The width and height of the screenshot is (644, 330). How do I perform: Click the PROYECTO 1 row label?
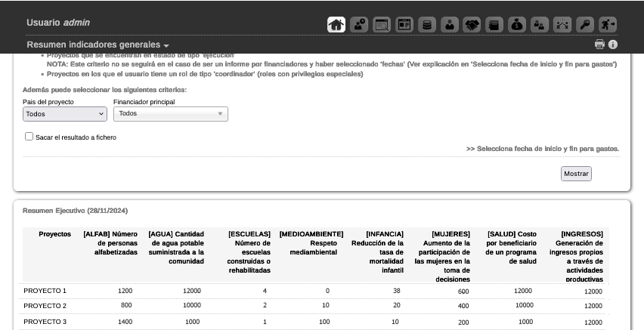tap(45, 291)
